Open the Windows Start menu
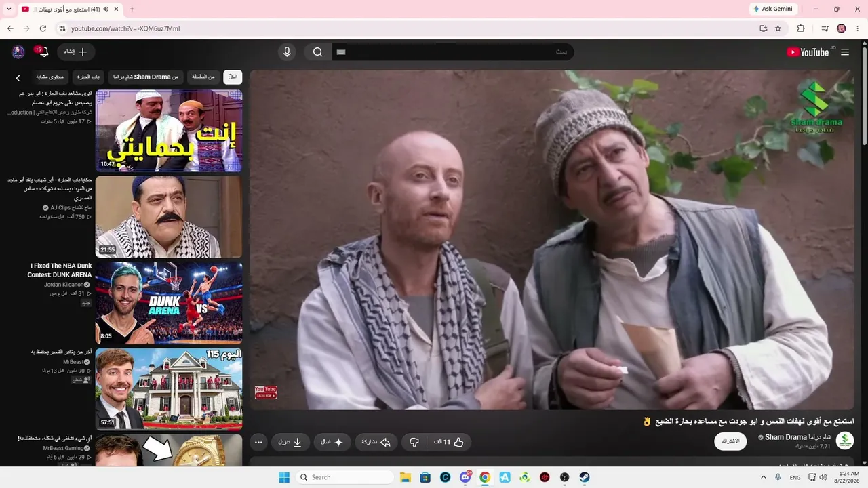 [x=284, y=477]
